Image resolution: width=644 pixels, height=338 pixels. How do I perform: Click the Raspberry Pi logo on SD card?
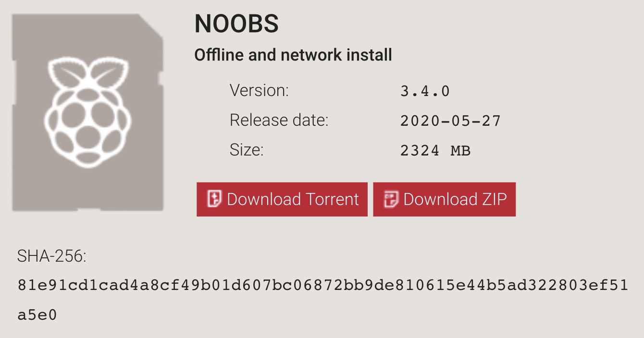point(88,112)
